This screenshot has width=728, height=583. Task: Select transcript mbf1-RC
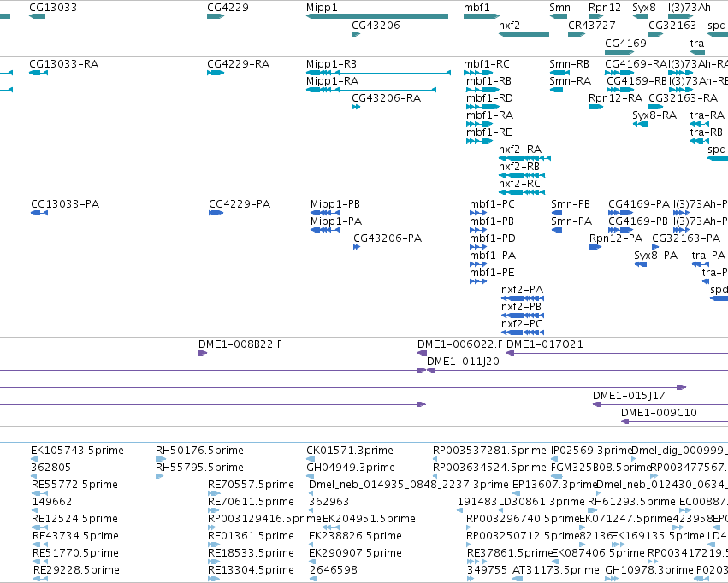(x=486, y=63)
